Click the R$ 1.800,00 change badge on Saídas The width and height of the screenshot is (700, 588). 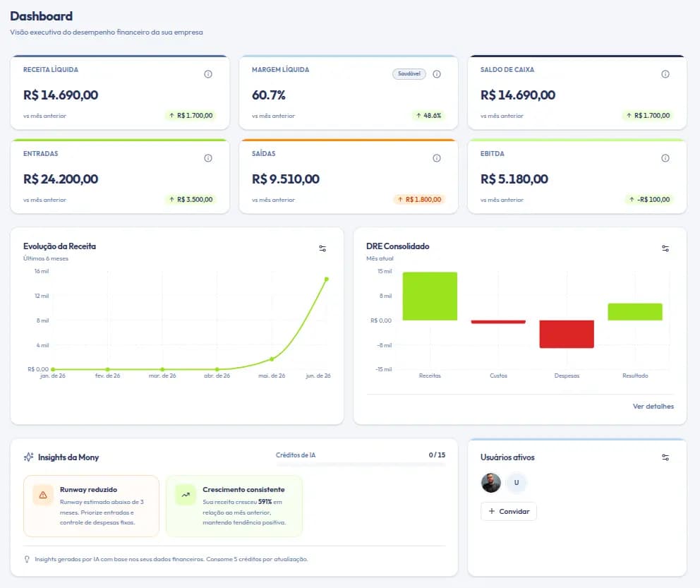pos(419,199)
